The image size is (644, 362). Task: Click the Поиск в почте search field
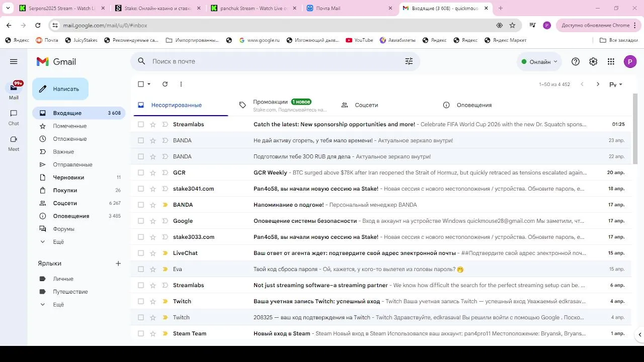[275, 61]
